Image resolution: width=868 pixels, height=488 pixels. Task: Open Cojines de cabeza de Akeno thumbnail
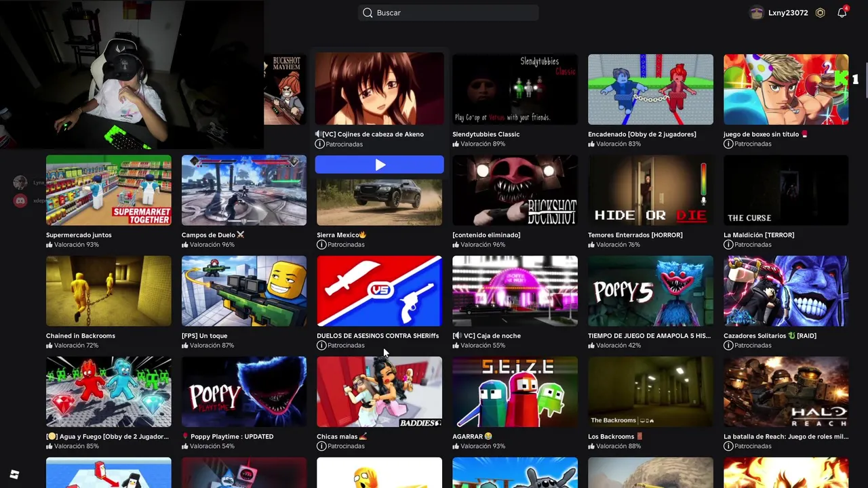pyautogui.click(x=380, y=89)
